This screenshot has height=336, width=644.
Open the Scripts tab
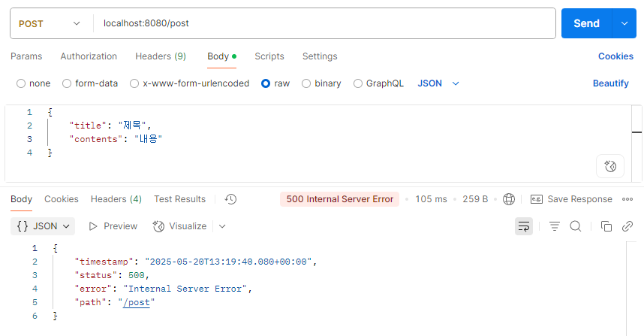(269, 56)
